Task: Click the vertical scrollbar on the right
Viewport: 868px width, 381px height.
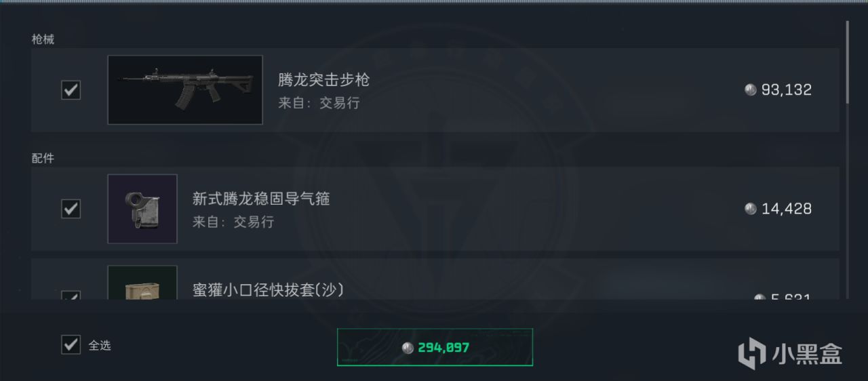Action: [x=847, y=62]
